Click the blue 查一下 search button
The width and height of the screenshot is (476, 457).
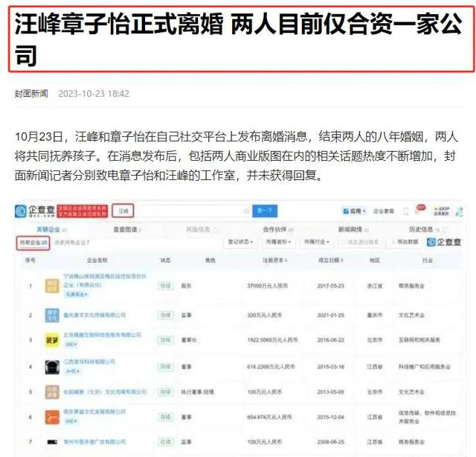pos(265,211)
